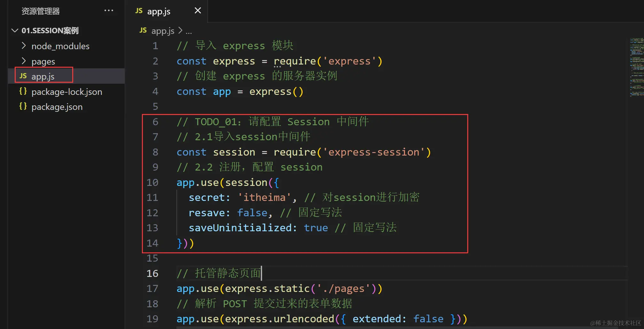
Task: Click line number 16 in the gutter
Action: [152, 273]
